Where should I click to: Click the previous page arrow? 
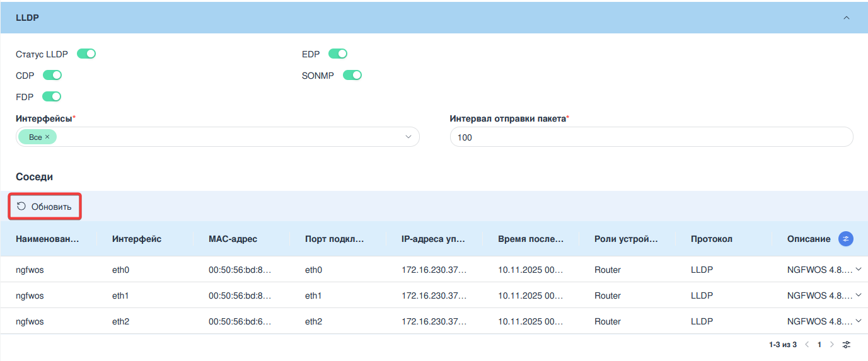[x=807, y=345]
